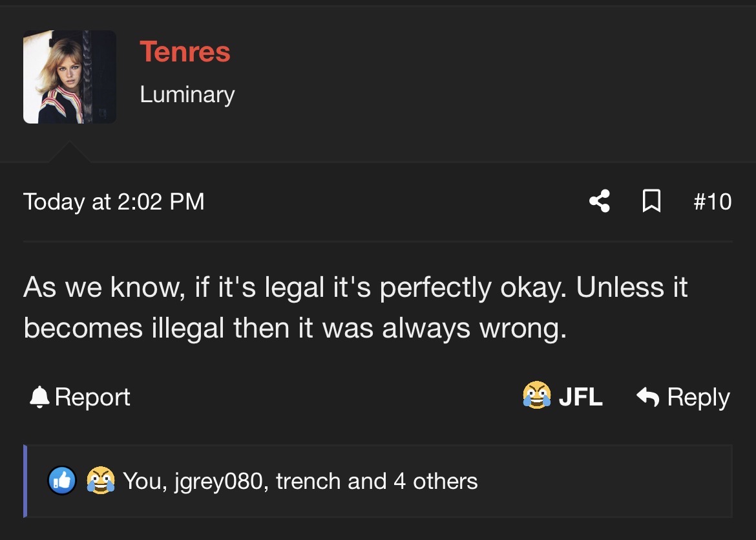Click the laughing reaction icon in reactions bar

click(x=101, y=481)
